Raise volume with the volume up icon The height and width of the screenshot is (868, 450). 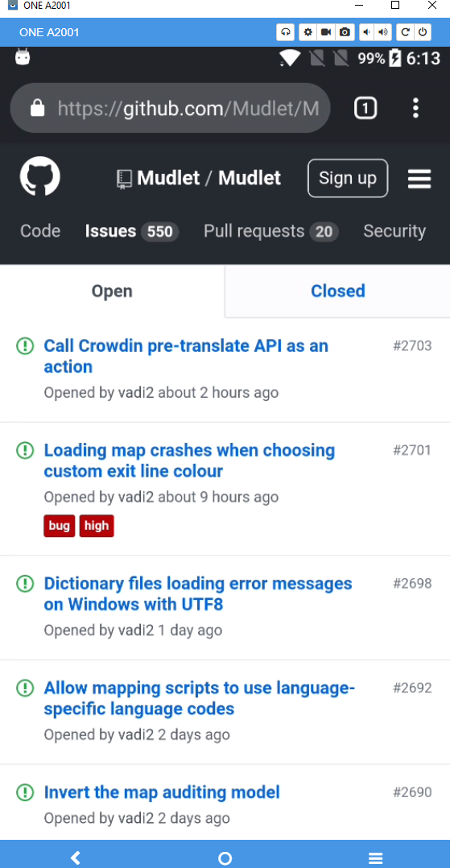point(383,32)
